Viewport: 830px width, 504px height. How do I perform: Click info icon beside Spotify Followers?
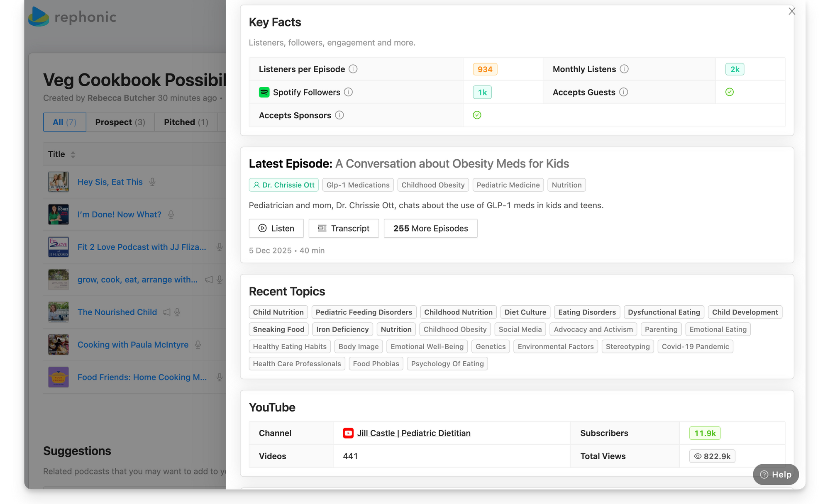pyautogui.click(x=348, y=92)
